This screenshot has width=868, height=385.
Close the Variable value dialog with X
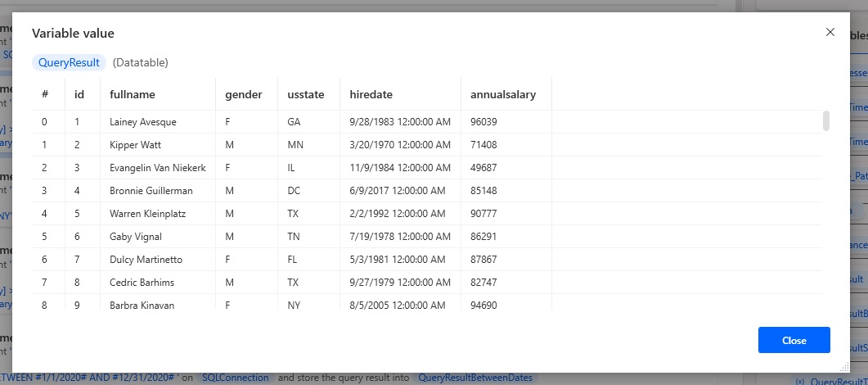[830, 32]
